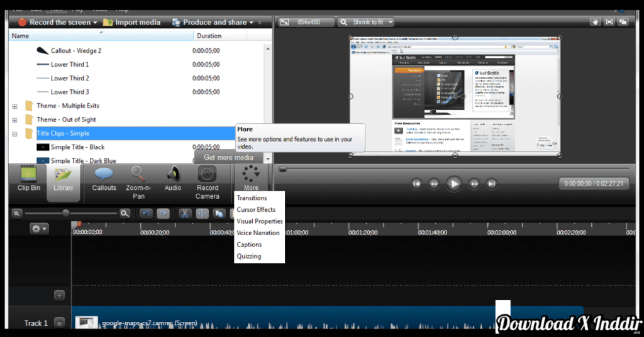Viewport: 644px width, 337px height.
Task: Click Produce and share
Action: point(210,22)
